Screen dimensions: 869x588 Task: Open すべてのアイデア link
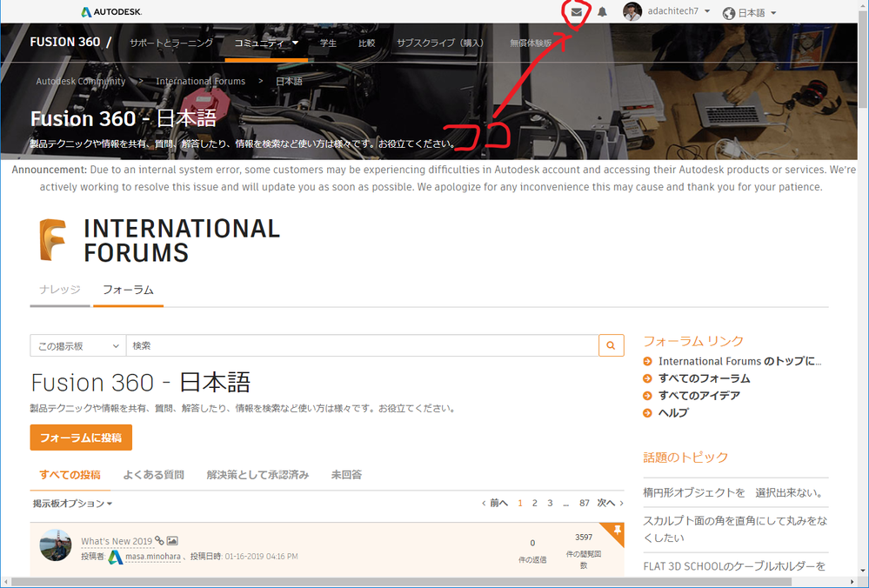(x=699, y=396)
